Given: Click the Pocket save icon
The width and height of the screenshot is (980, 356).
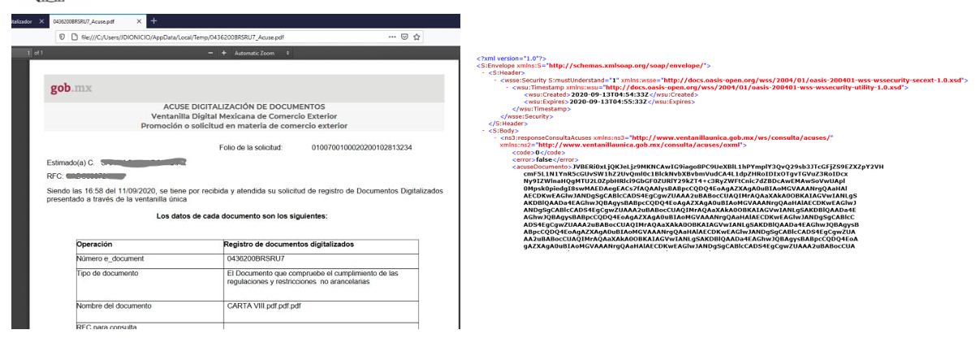Looking at the screenshot, I should 404,37.
